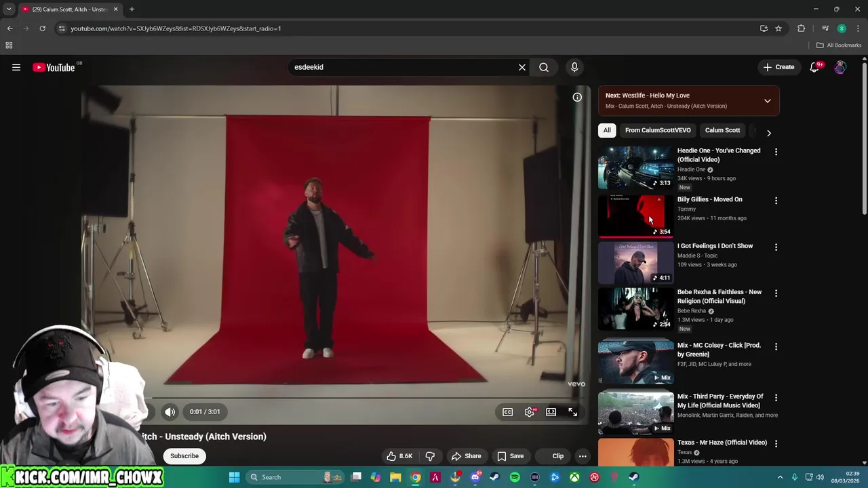Viewport: 868px width, 488px height.
Task: Open Xbox app from the taskbar
Action: coord(574,477)
